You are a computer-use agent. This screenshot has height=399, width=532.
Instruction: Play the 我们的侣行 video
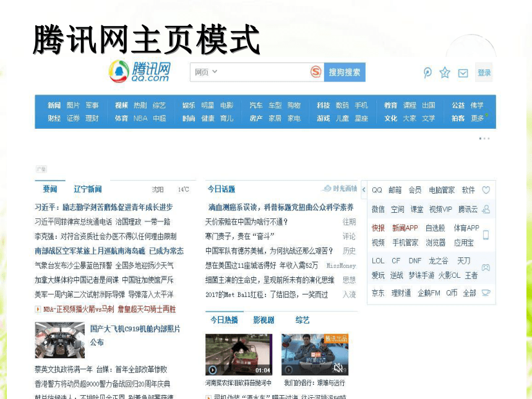(289, 369)
